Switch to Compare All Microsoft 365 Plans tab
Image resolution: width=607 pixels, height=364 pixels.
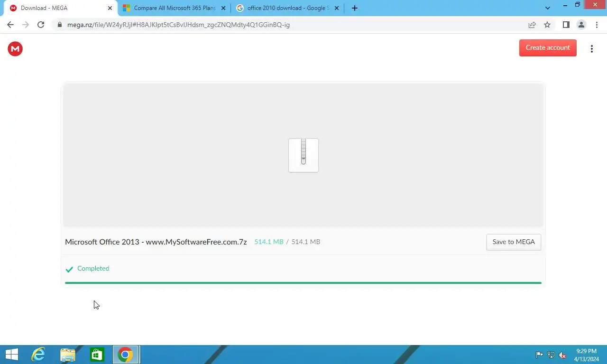coord(174,8)
